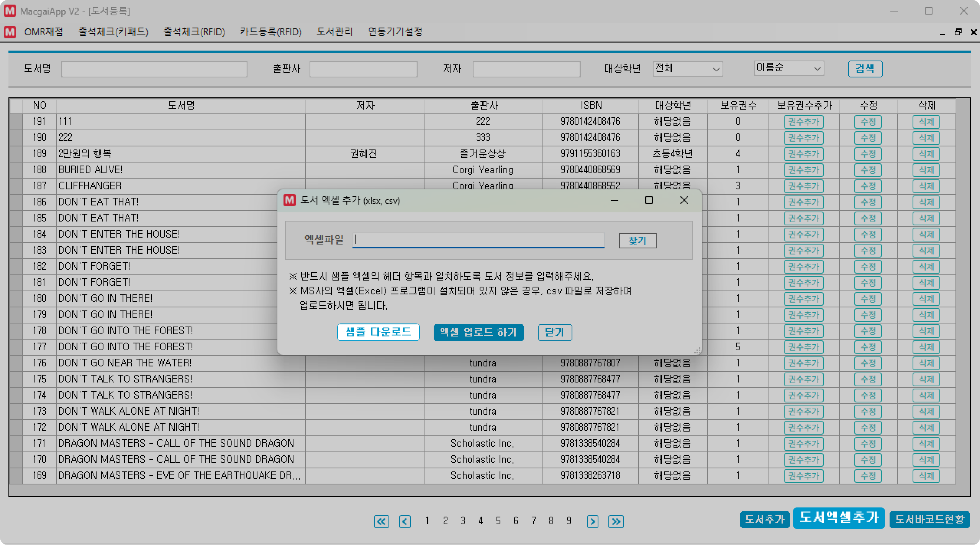Click 권수추가 for row 191
The width and height of the screenshot is (980, 545).
click(x=803, y=122)
